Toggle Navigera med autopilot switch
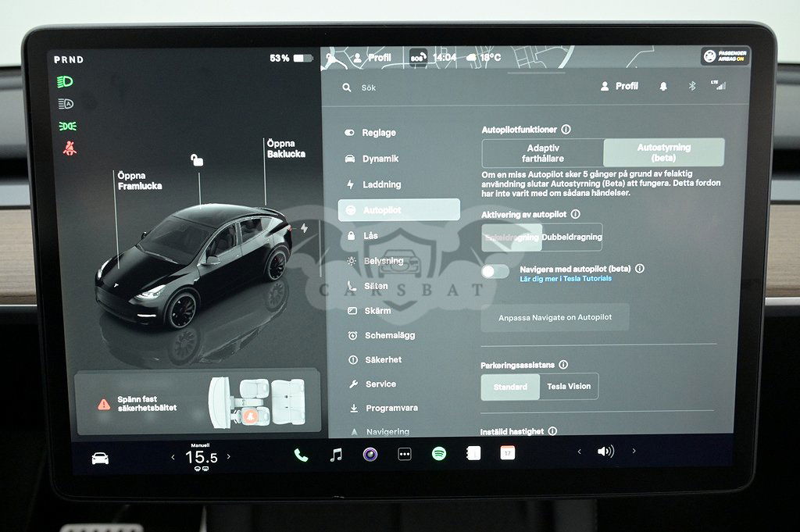This screenshot has height=532, width=800. [x=495, y=271]
